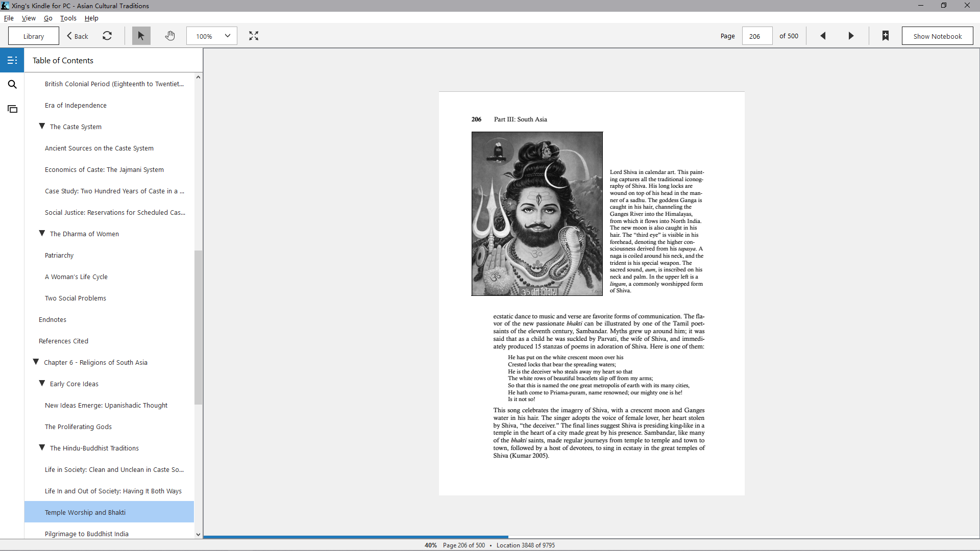Collapse The Hindu-Buddhist Traditions section

pyautogui.click(x=42, y=447)
